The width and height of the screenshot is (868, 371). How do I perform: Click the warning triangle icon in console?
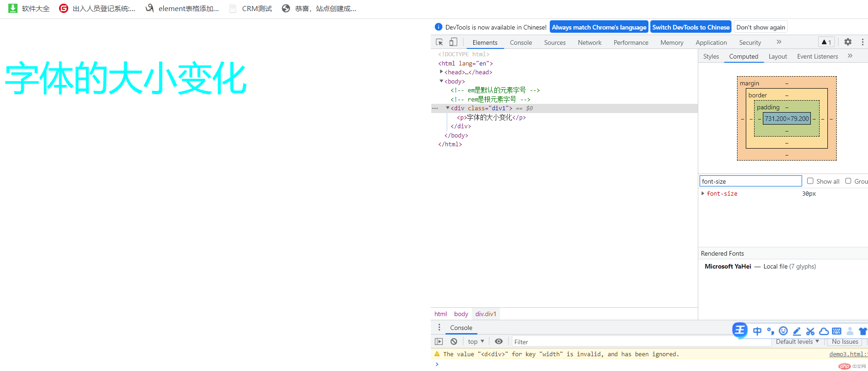(437, 354)
